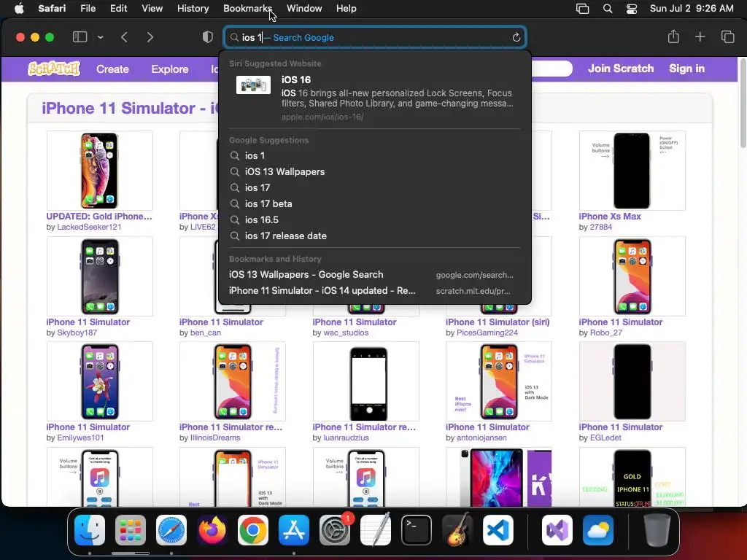Open the History menu
Image resolution: width=747 pixels, height=560 pixels.
point(193,9)
